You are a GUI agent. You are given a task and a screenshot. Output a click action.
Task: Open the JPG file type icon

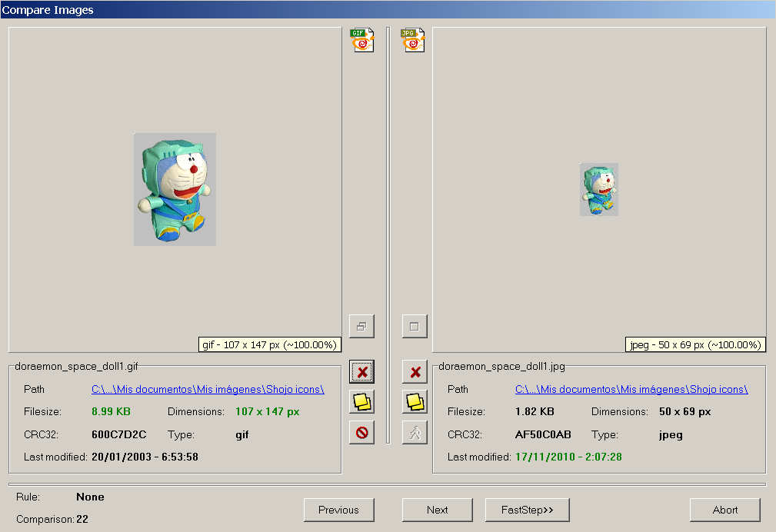413,40
